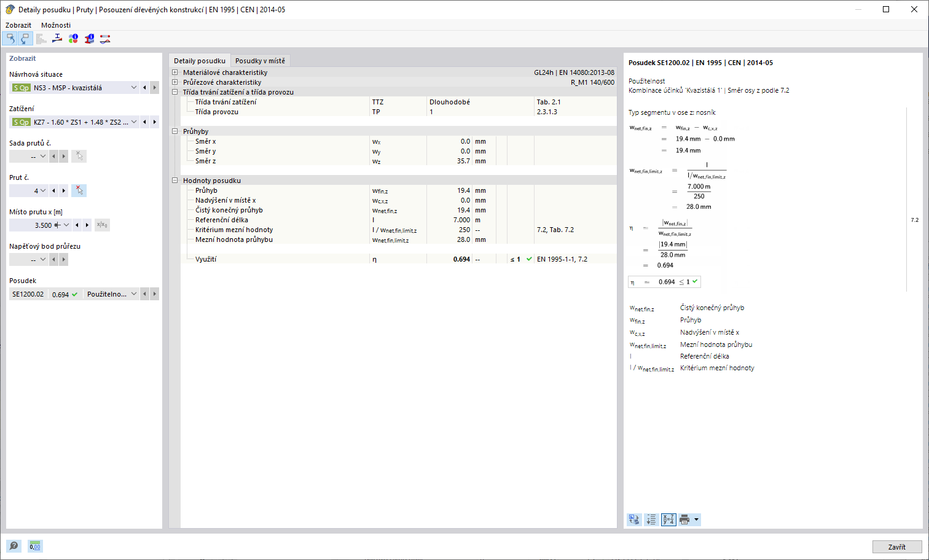The height and width of the screenshot is (560, 929).
Task: Go to next Návrhová situace entry
Action: point(155,88)
